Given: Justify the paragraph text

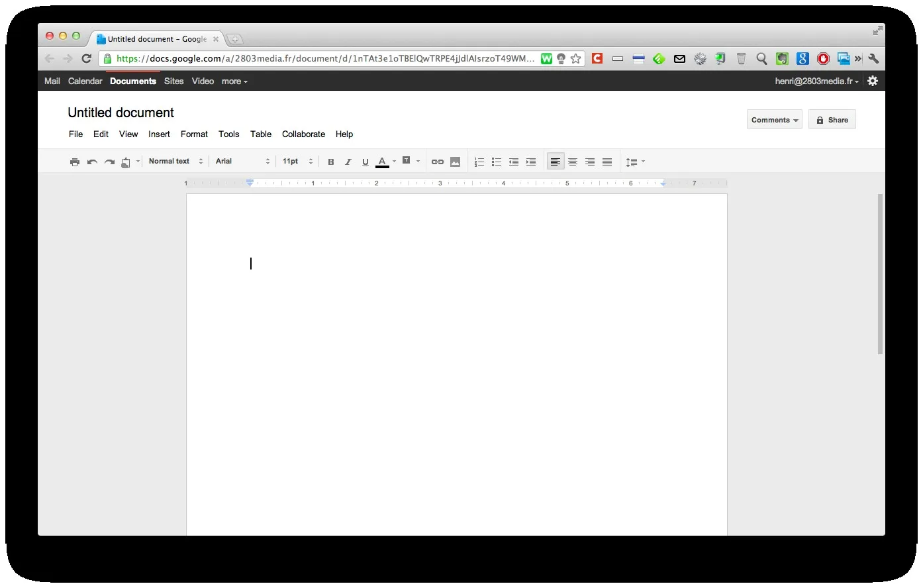Looking at the screenshot, I should 607,162.
